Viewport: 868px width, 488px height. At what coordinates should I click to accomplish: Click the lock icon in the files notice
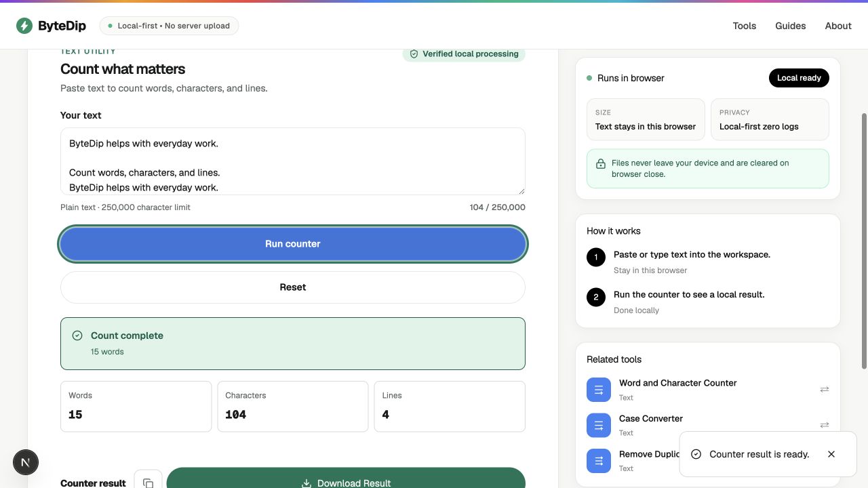[600, 164]
